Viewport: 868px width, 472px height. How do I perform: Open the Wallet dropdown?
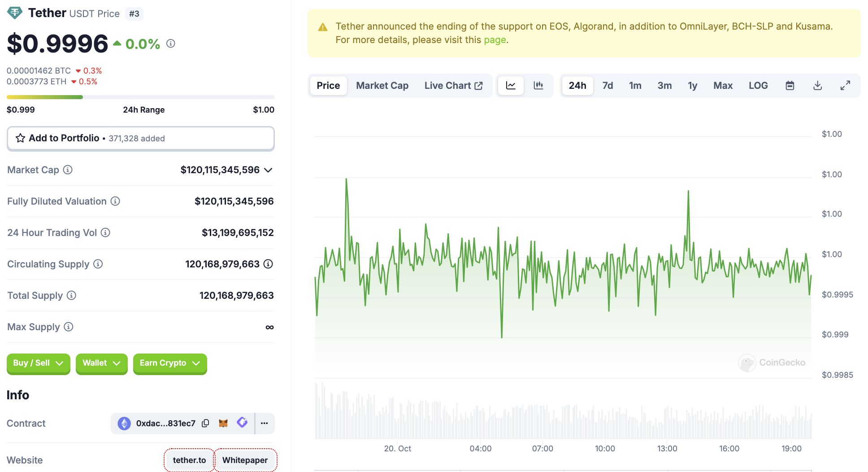point(101,363)
